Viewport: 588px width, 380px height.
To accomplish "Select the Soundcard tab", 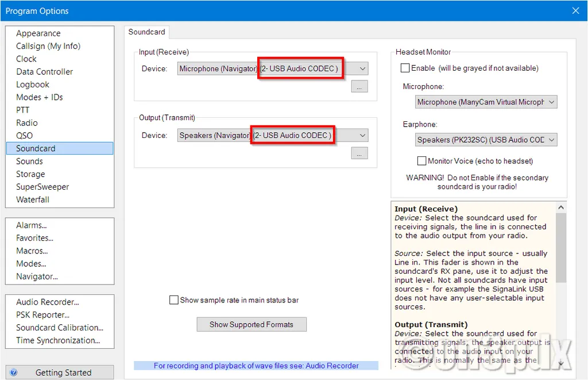I will (x=146, y=32).
